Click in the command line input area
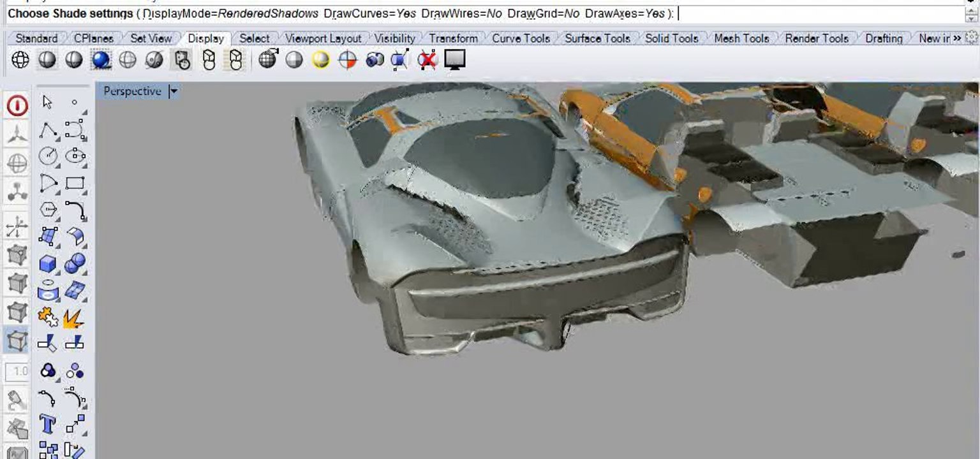Image resolution: width=980 pixels, height=459 pixels. (817, 13)
